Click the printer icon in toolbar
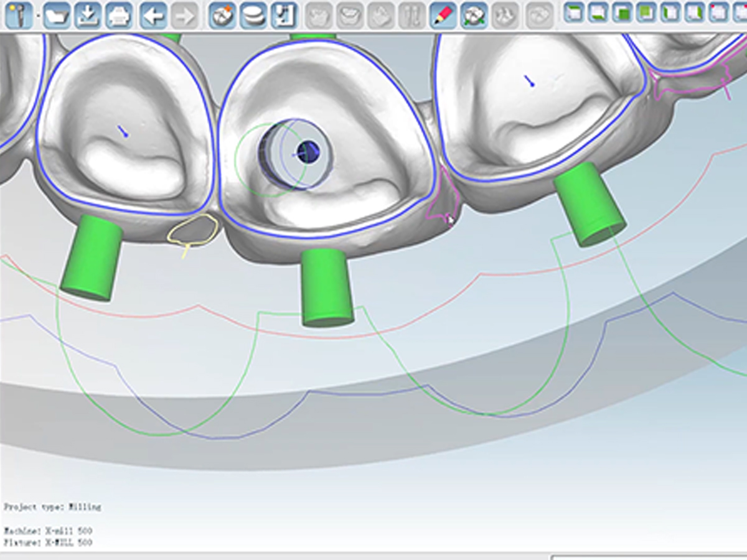 tap(118, 15)
